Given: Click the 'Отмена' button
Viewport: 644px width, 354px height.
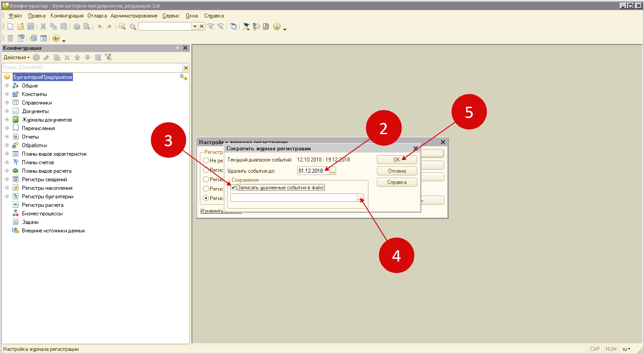Looking at the screenshot, I should (397, 171).
